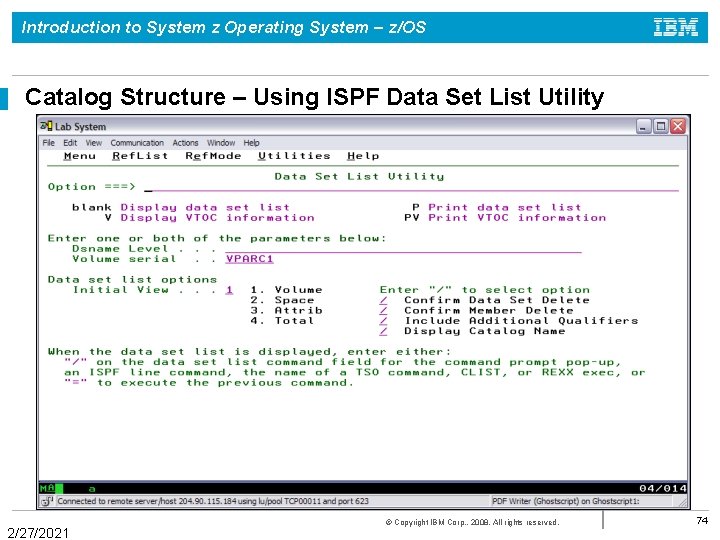Click the window resize grip corner
720x540 pixels.
[683, 503]
